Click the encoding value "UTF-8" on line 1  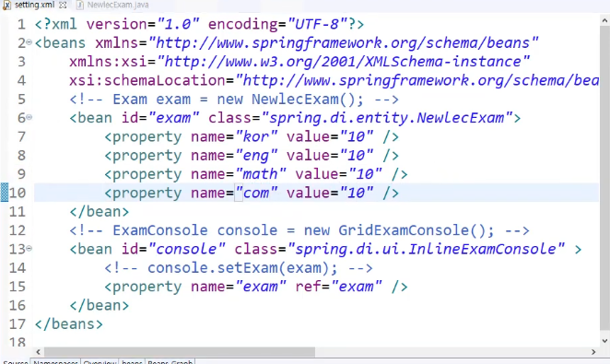pos(317,24)
